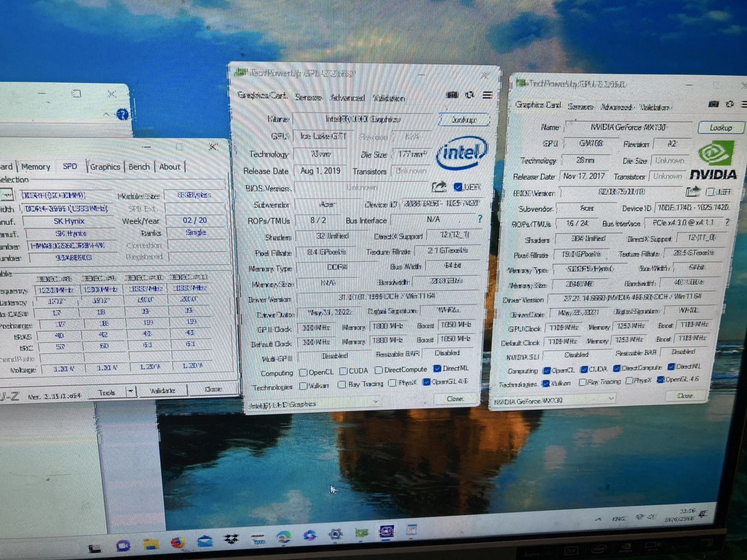Open Dropbox from the taskbar
This screenshot has width=747, height=560.
[231, 540]
